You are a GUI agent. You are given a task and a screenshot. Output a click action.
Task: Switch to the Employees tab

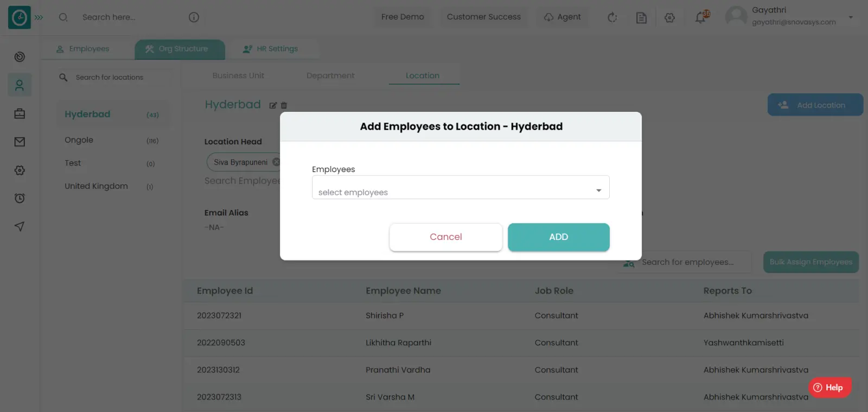click(x=83, y=49)
